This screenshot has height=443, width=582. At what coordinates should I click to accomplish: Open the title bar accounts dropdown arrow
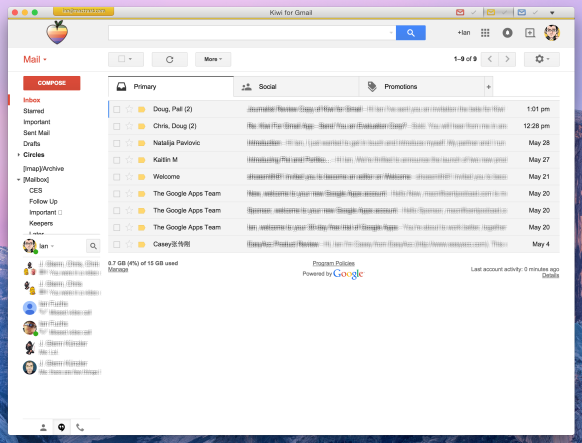(x=552, y=13)
